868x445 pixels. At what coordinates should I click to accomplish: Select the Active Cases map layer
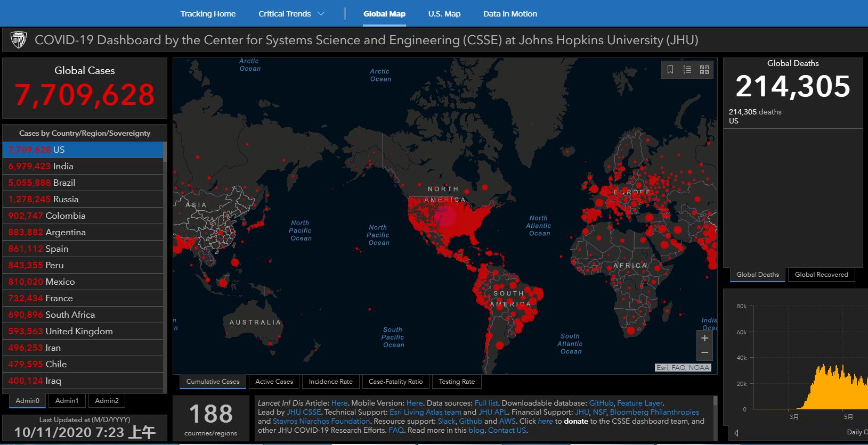coord(274,382)
